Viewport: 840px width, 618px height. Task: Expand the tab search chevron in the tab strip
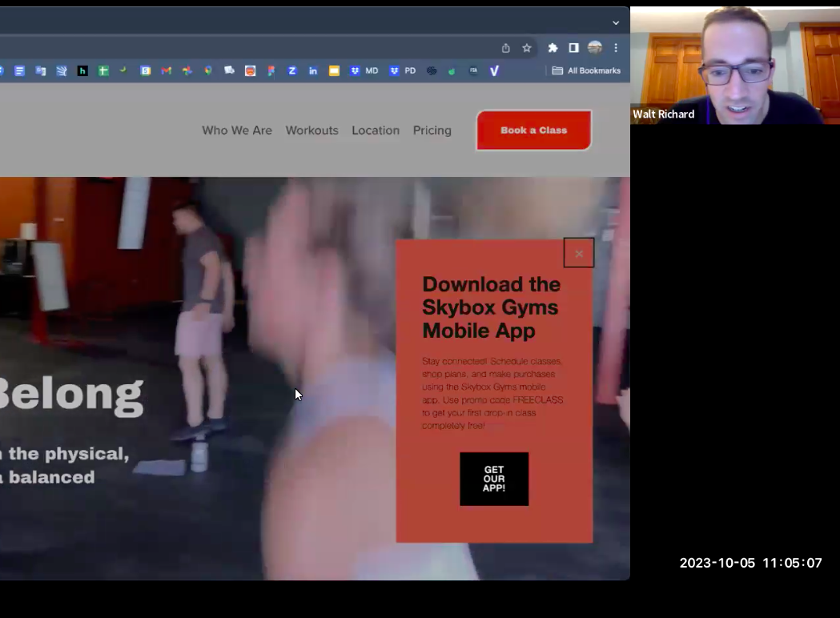pos(616,23)
